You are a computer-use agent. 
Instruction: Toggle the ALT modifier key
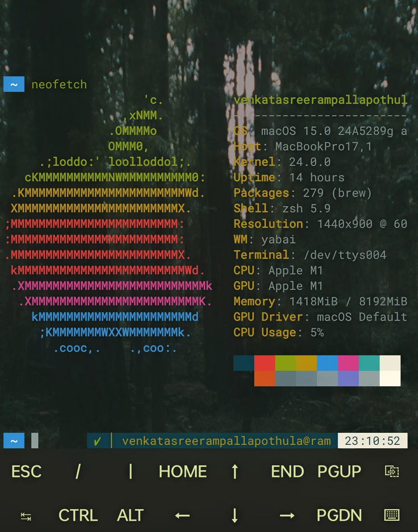pyautogui.click(x=130, y=515)
